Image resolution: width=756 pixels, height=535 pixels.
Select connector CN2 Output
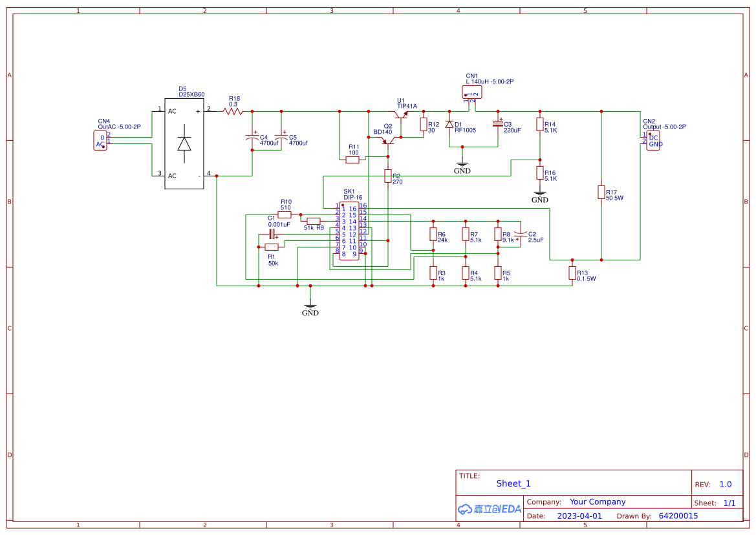coord(652,140)
